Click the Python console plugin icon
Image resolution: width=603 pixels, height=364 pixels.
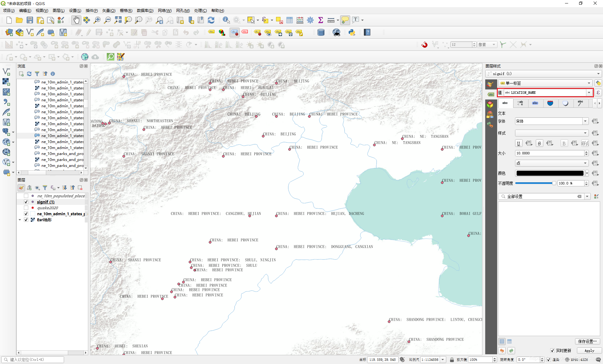352,32
